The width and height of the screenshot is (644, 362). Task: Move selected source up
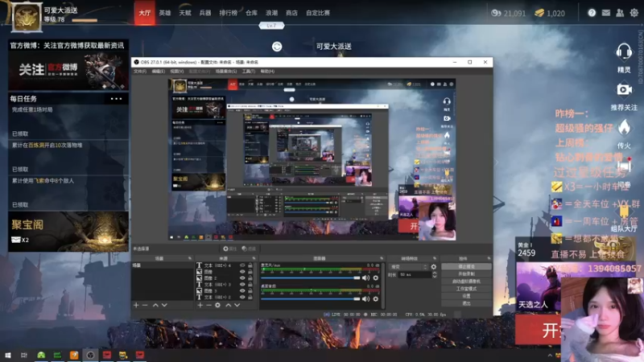pyautogui.click(x=229, y=305)
